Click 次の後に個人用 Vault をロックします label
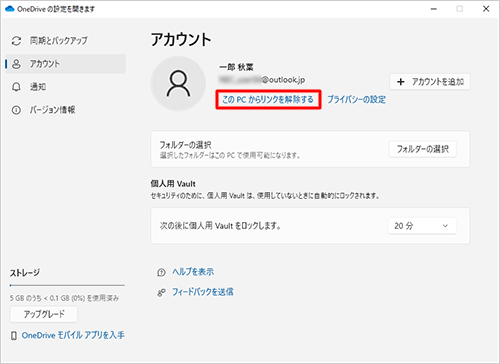500x364 pixels. click(x=220, y=226)
